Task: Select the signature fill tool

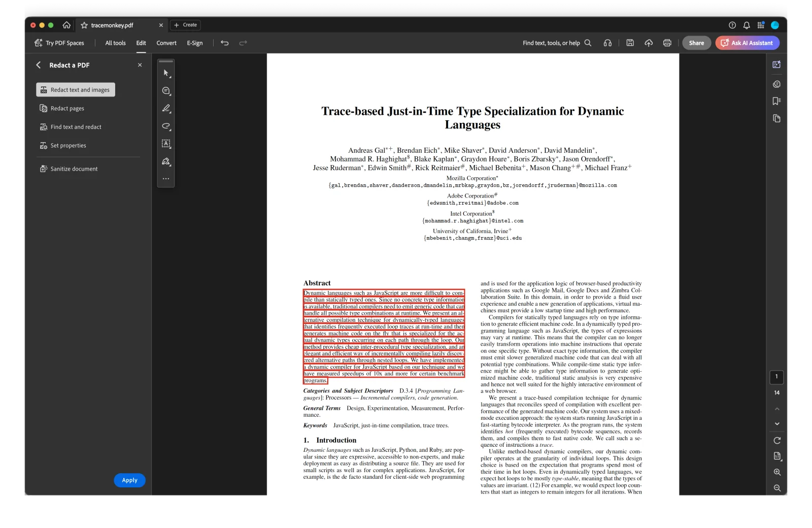Action: tap(166, 161)
